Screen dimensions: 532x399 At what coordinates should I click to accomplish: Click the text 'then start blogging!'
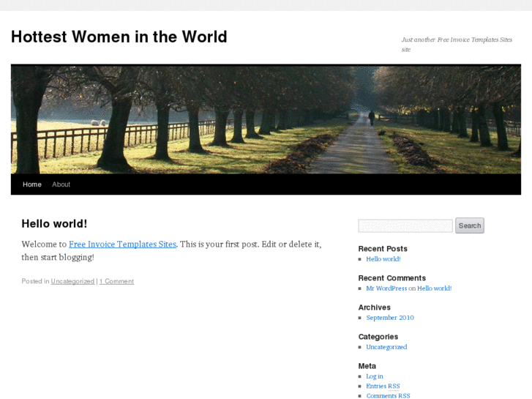pyautogui.click(x=58, y=258)
